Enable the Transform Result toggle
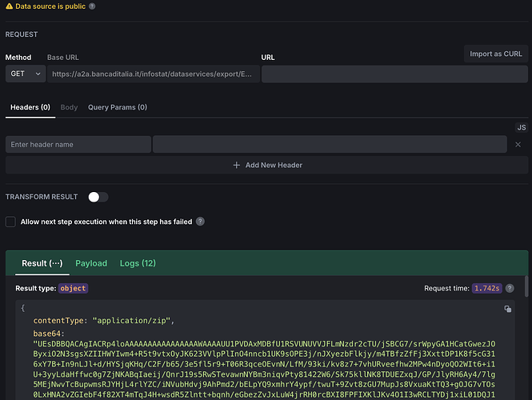The image size is (532, 400). click(98, 197)
